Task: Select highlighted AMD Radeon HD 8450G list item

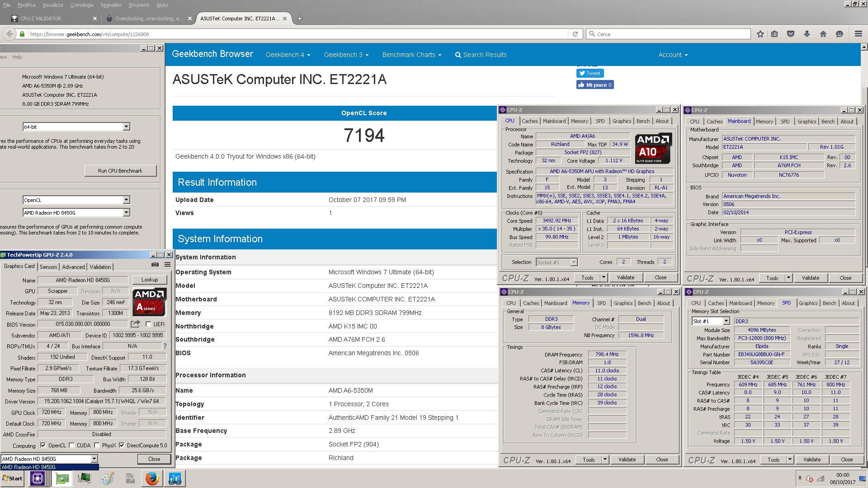Action: (x=50, y=467)
